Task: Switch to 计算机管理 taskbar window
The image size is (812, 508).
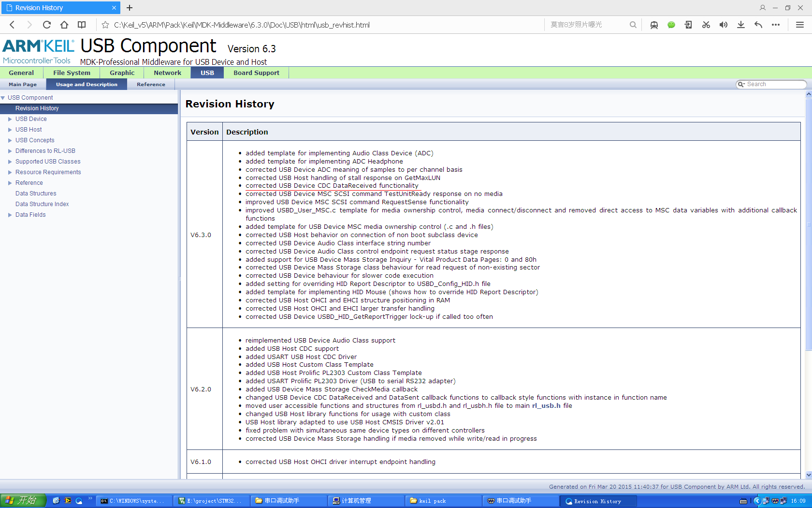Action: (366, 501)
